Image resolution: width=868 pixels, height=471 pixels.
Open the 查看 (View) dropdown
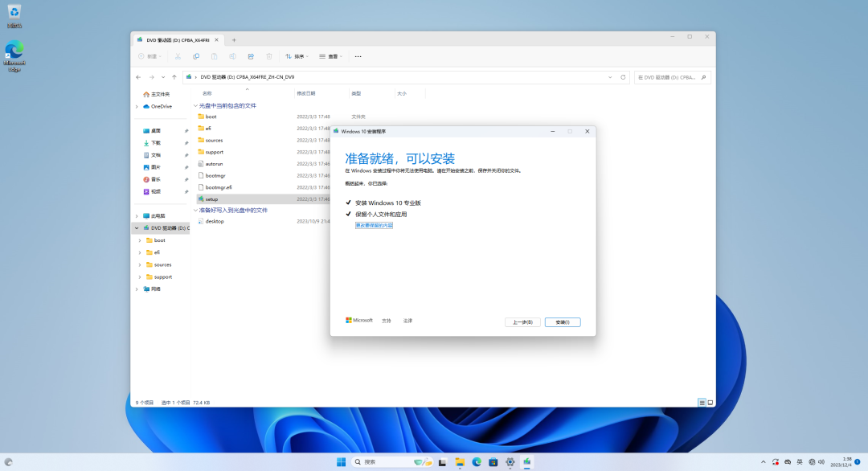pos(331,56)
